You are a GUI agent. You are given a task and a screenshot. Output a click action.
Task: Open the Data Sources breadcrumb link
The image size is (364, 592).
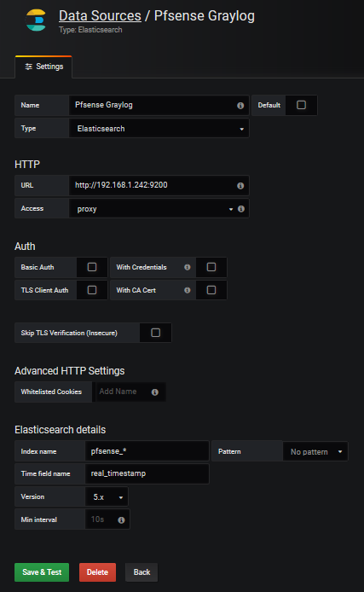(x=100, y=16)
